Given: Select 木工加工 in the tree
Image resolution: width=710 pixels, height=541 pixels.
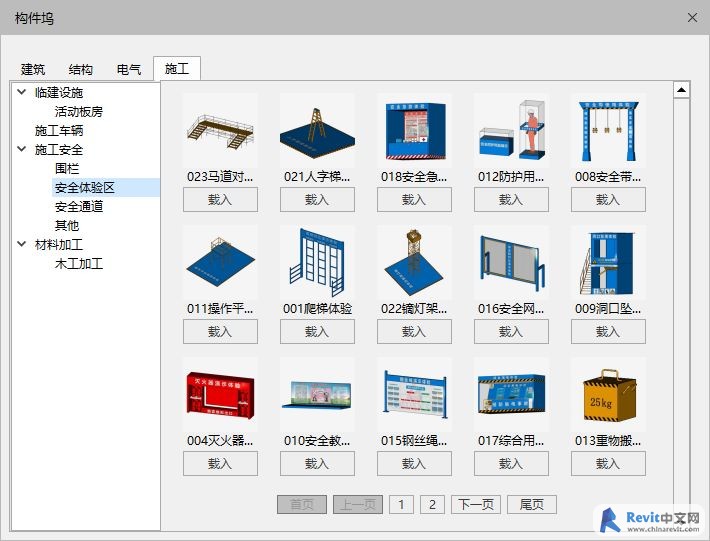Looking at the screenshot, I should (79, 263).
